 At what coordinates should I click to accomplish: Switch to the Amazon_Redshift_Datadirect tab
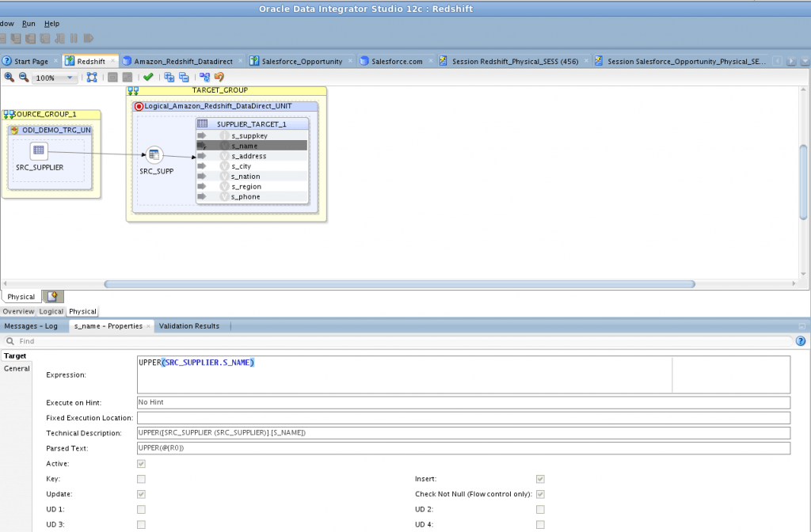pyautogui.click(x=182, y=61)
